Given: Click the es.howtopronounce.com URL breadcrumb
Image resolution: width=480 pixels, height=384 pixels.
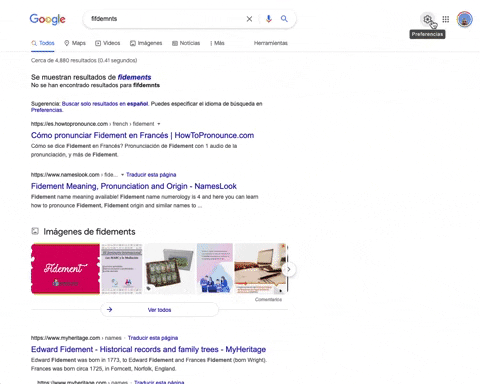Looking at the screenshot, I should pyautogui.click(x=93, y=124).
